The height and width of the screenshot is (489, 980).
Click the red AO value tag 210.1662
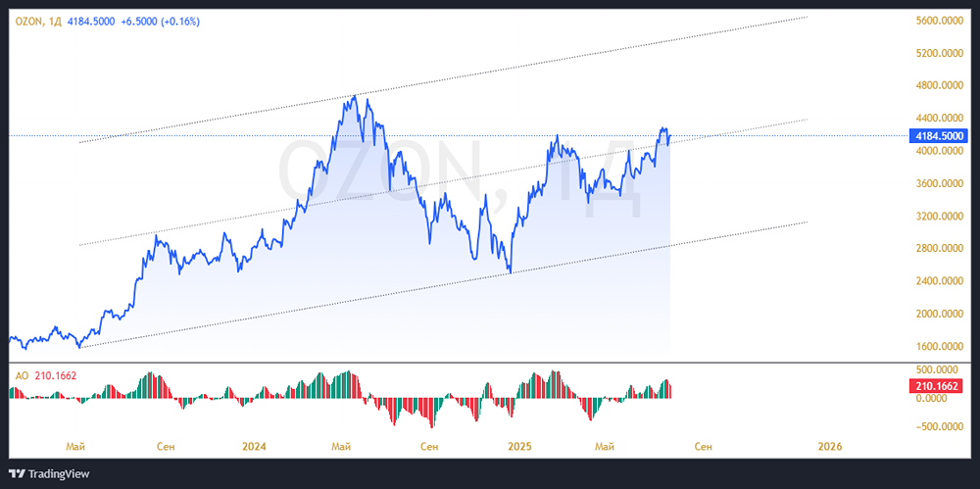937,387
